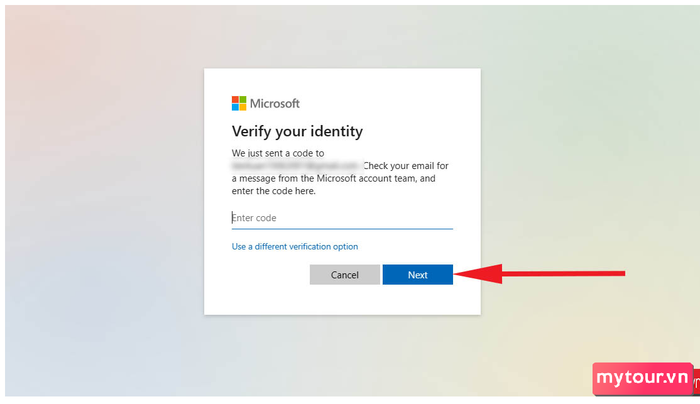Click the Cancel button

[x=345, y=275]
